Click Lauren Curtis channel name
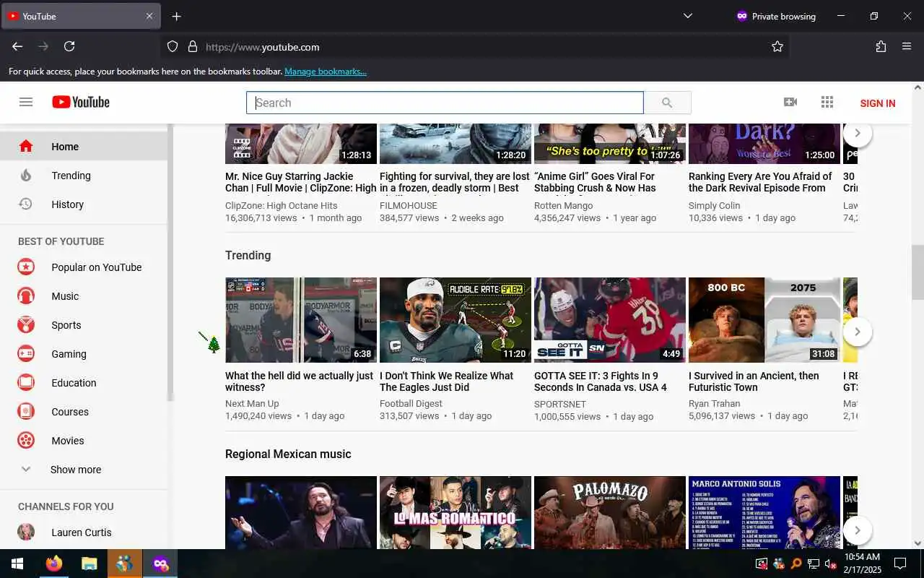The height and width of the screenshot is (578, 924). tap(82, 532)
